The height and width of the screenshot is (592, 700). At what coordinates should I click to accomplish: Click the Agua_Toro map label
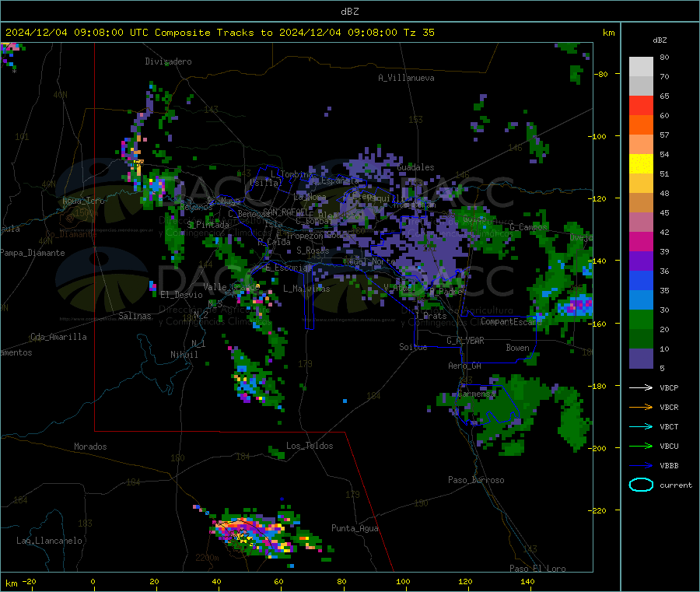point(83,201)
